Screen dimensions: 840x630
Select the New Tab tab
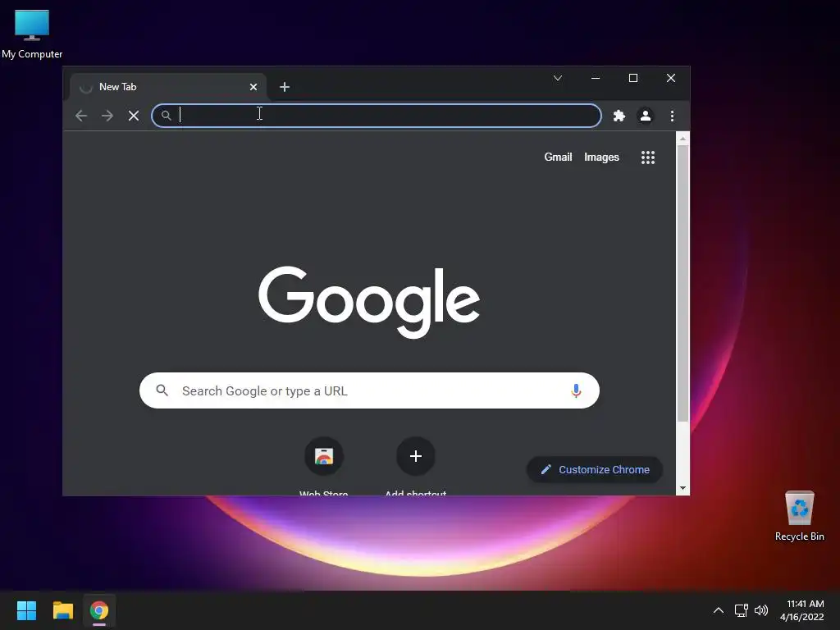click(167, 87)
